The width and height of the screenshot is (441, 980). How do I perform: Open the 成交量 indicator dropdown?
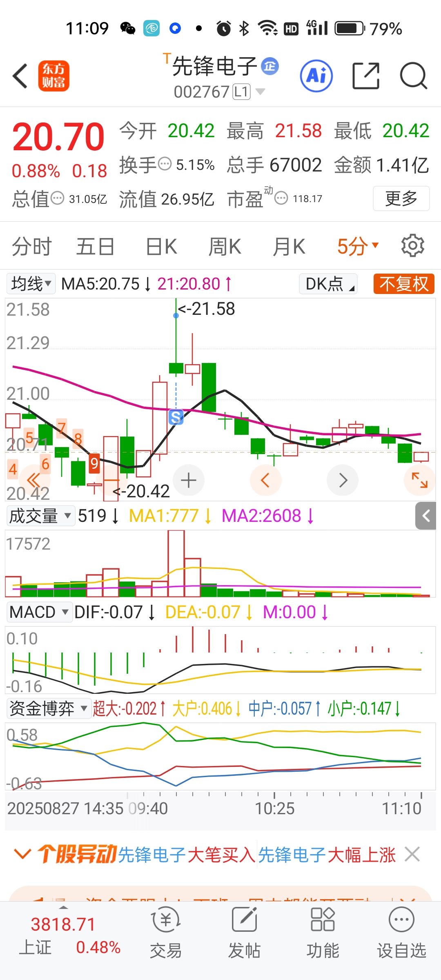(41, 516)
